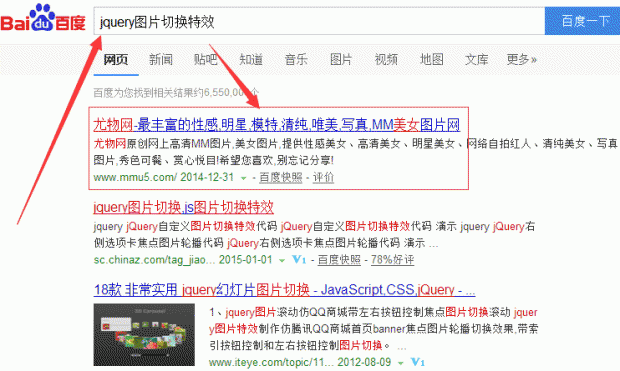Click the Baidu paw logo
The width and height of the screenshot is (620, 371).
43,18
